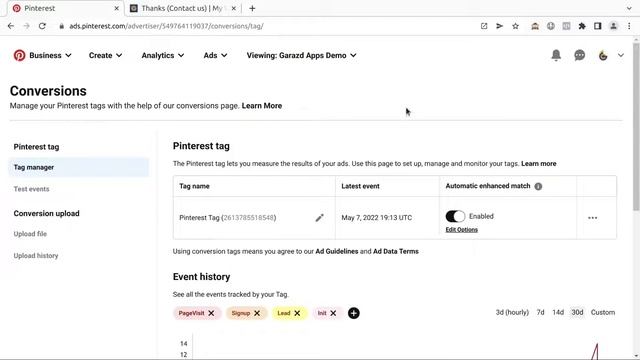Open the Create dropdown menu

tap(105, 55)
